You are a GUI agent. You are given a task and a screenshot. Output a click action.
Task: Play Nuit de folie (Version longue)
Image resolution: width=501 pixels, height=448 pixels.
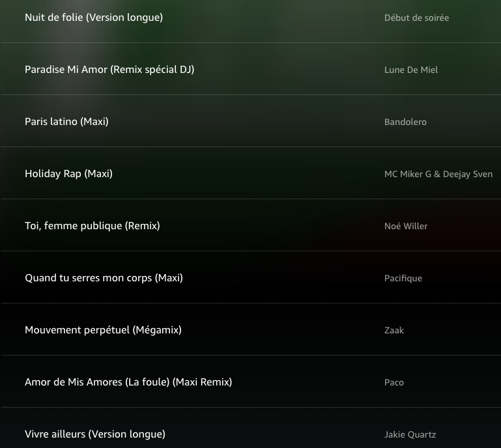click(93, 18)
